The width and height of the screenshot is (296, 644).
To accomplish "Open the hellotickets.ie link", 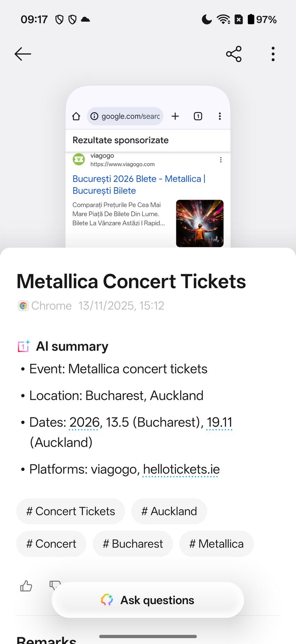I will (x=181, y=469).
